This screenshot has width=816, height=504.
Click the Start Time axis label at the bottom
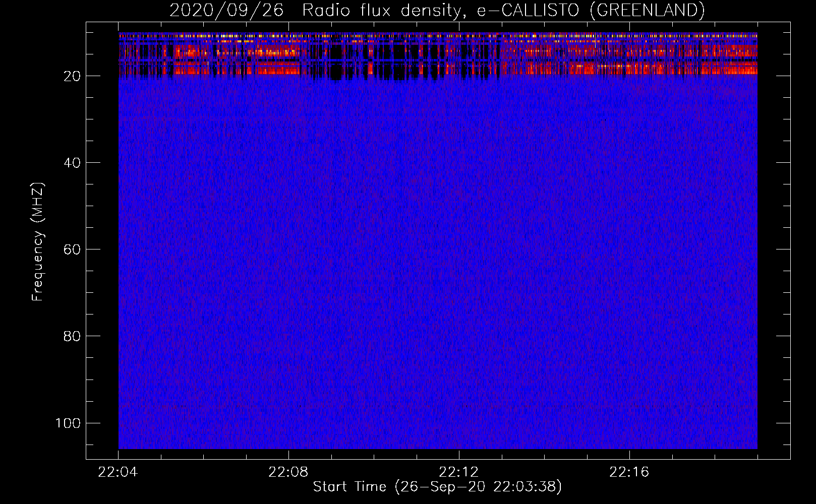437,487
